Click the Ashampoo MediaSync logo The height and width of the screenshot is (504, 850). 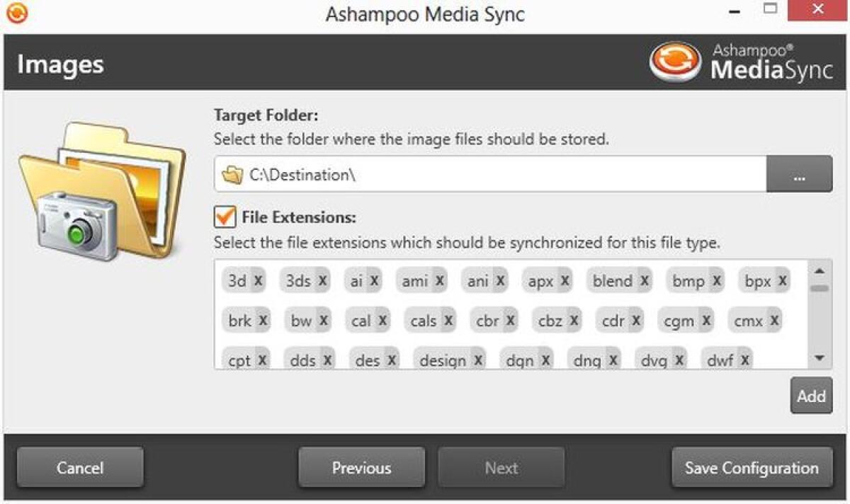tap(739, 62)
